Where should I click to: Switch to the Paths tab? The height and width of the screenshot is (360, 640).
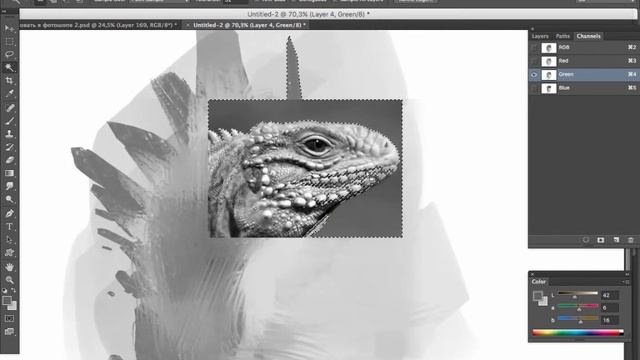point(562,36)
